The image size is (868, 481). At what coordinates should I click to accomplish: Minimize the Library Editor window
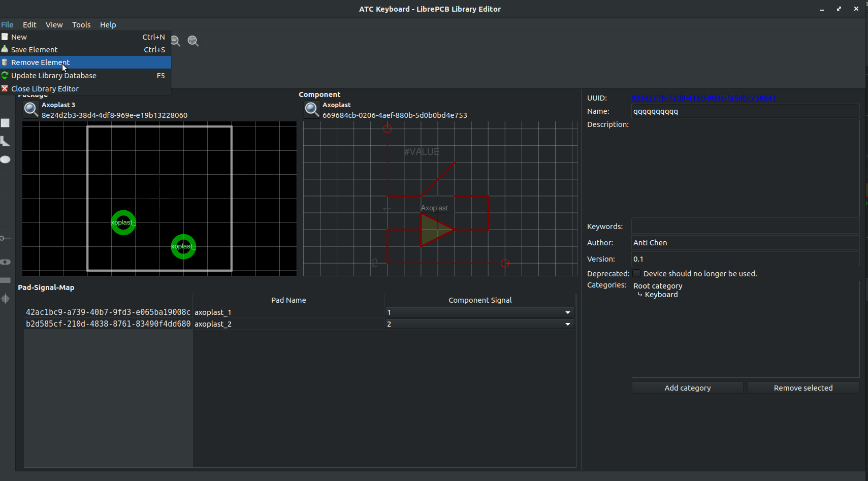[822, 9]
